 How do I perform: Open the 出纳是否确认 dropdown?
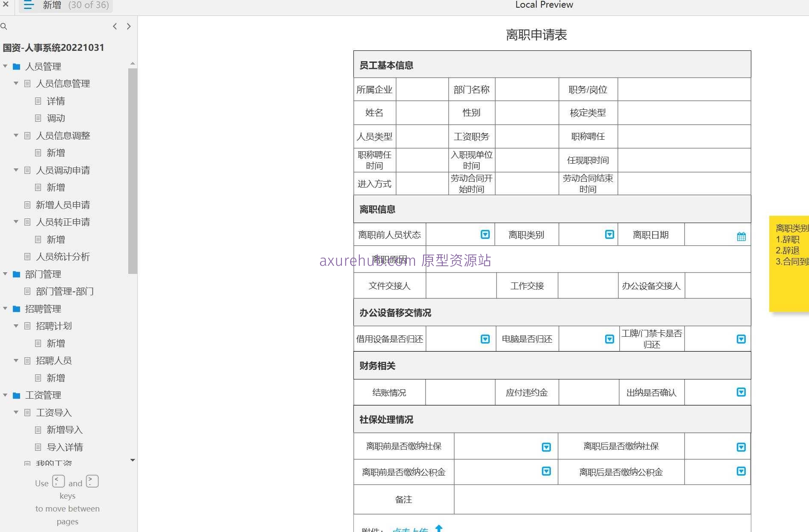click(x=741, y=392)
